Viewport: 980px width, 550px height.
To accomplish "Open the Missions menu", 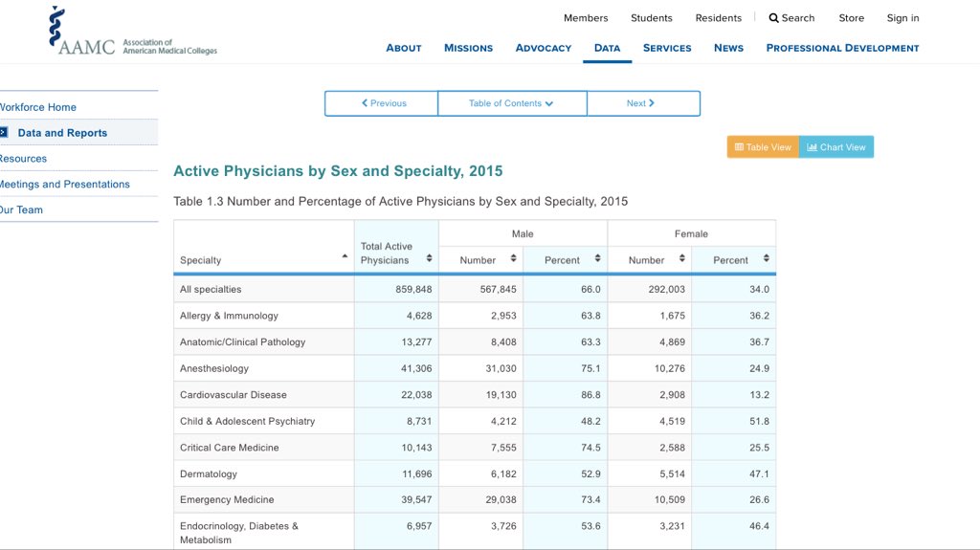I will (x=468, y=48).
